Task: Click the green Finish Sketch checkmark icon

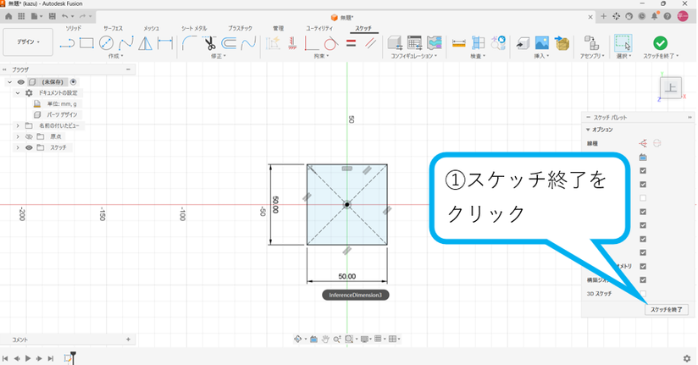Action: tap(660, 43)
